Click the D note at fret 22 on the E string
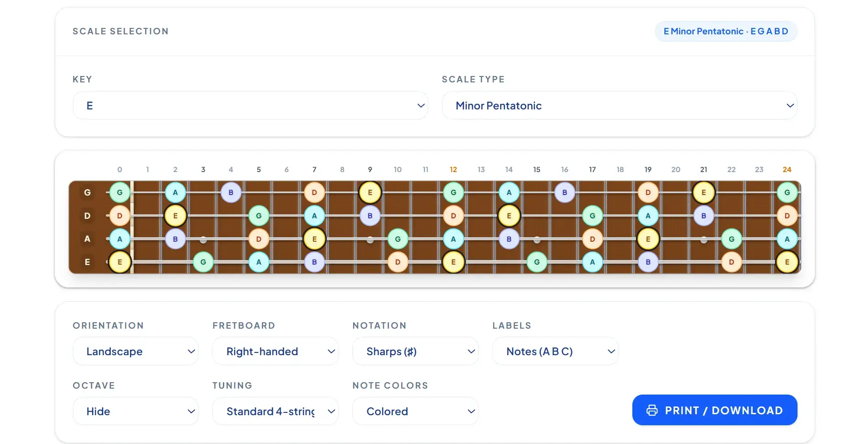The width and height of the screenshot is (868, 444). click(732, 262)
